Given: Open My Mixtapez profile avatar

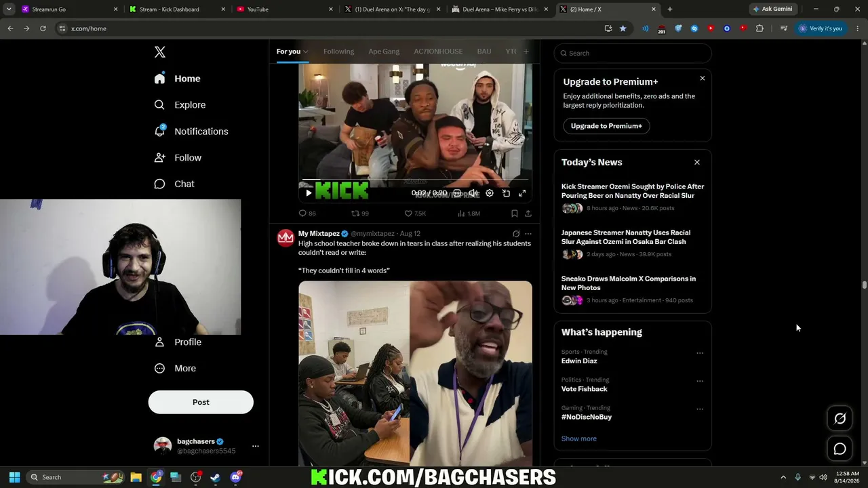Looking at the screenshot, I should tap(285, 237).
